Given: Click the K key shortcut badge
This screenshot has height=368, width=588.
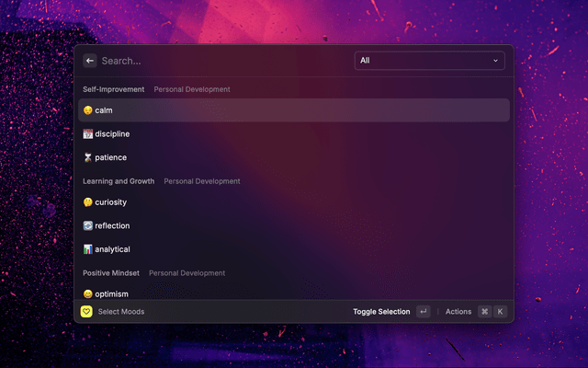Looking at the screenshot, I should (x=501, y=312).
